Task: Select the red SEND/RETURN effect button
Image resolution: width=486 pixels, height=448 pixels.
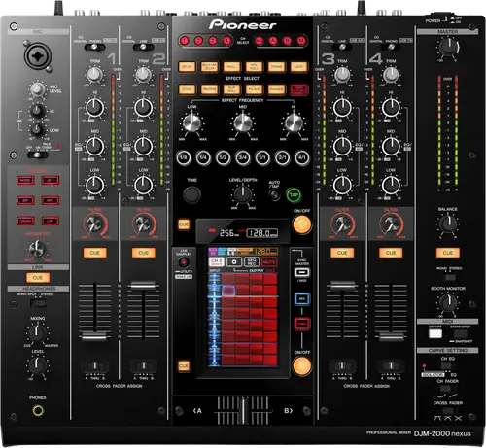Action: coord(299,89)
